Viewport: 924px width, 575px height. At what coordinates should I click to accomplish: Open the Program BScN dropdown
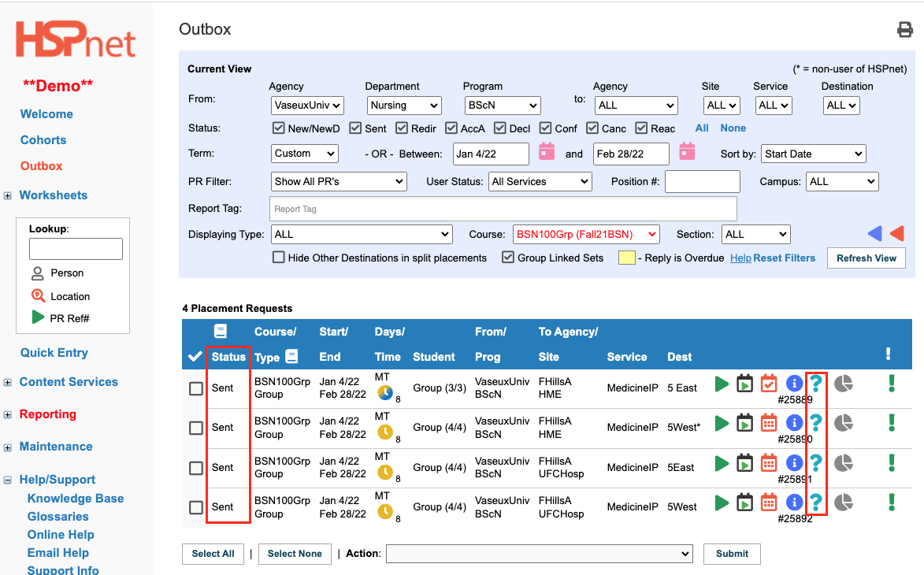click(x=502, y=106)
